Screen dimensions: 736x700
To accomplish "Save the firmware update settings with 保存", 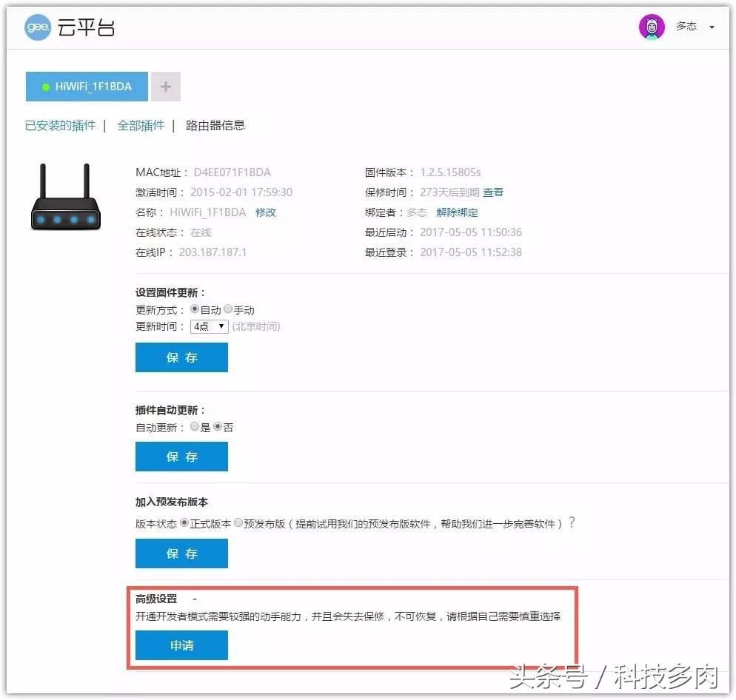I will [181, 357].
